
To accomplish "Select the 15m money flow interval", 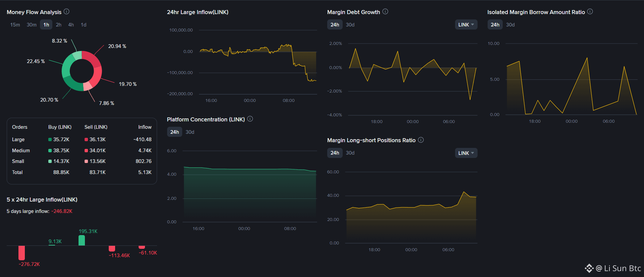I will point(15,25).
